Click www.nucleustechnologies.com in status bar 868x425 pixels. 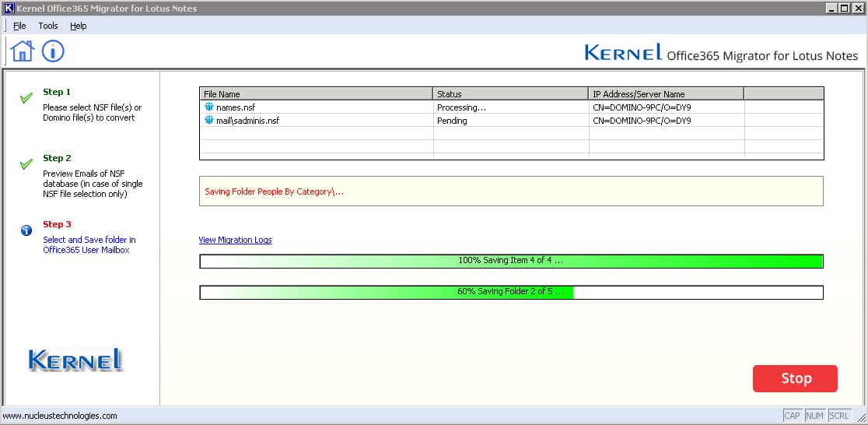[60, 416]
